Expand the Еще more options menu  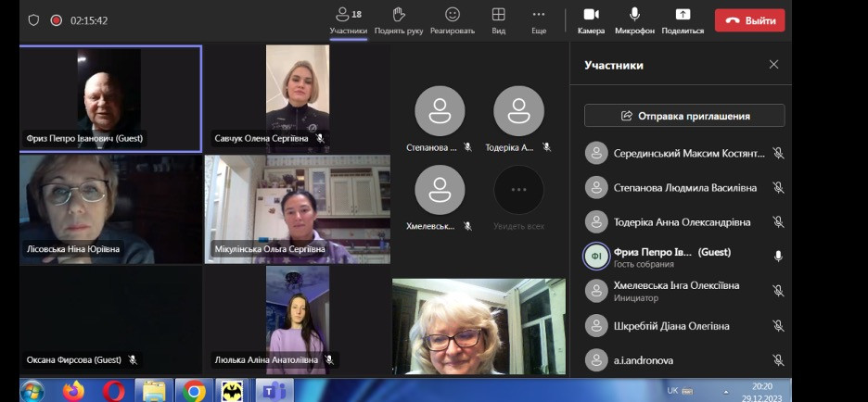[539, 21]
